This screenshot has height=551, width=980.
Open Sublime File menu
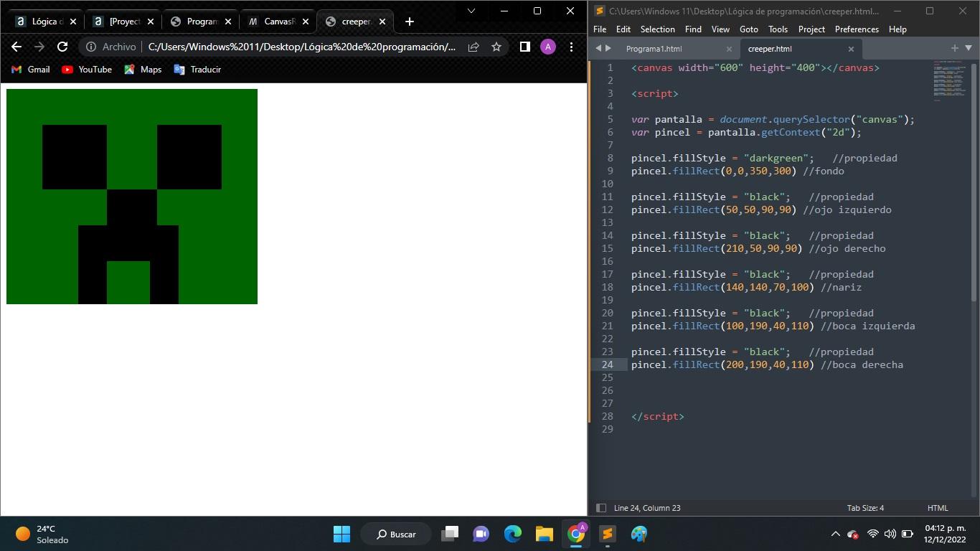[600, 29]
